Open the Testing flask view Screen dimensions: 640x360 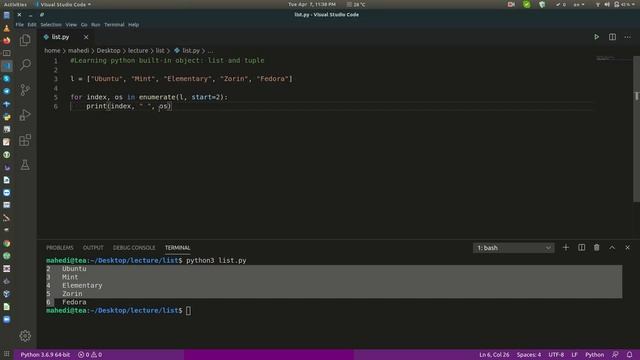pyautogui.click(x=25, y=165)
